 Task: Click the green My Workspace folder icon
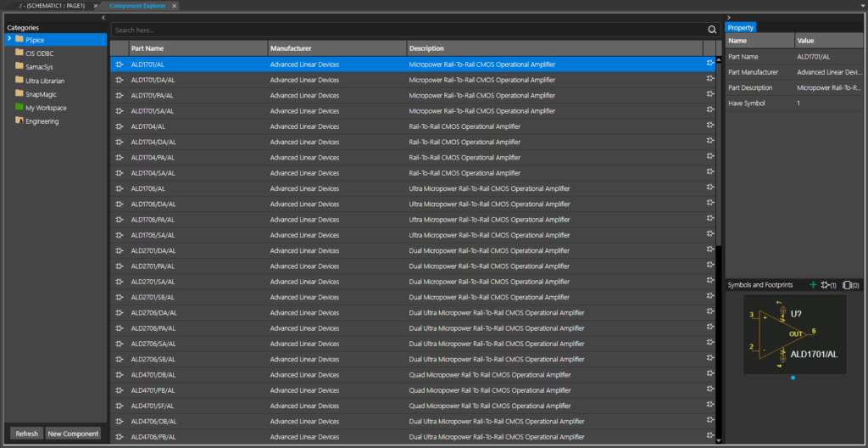[x=19, y=108]
